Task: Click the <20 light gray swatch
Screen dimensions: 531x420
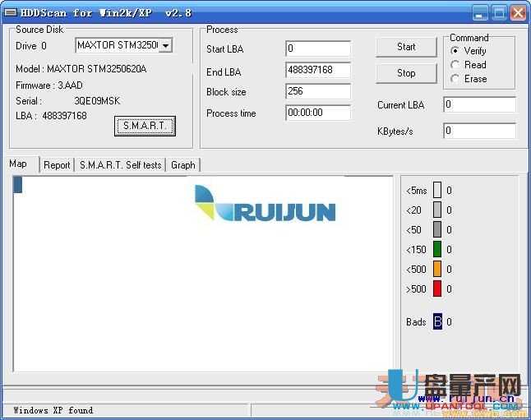Action: click(437, 210)
